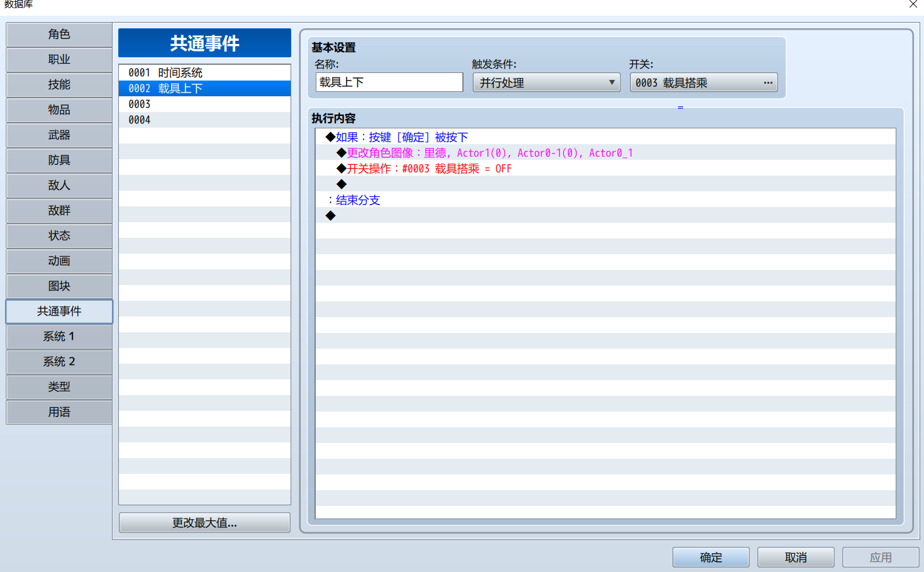Switch to the 类型 tab
924x572 pixels.
click(x=59, y=387)
